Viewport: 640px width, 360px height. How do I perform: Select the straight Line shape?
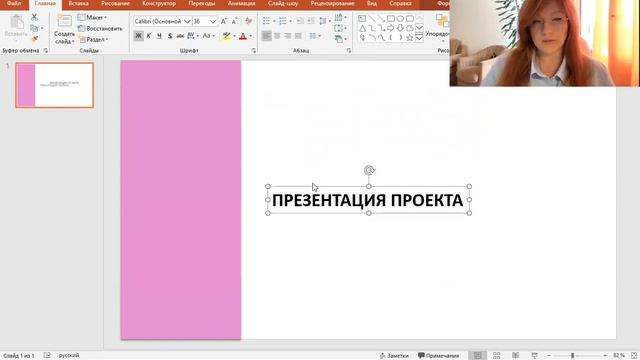371,19
